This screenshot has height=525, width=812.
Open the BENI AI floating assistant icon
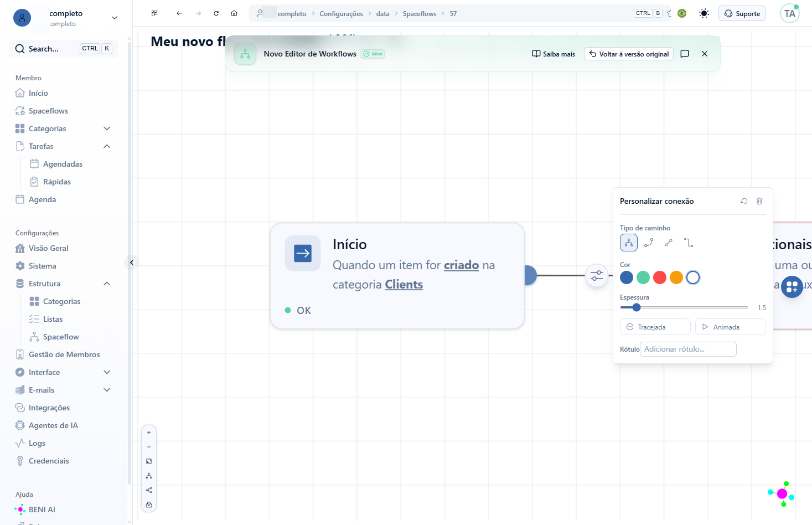[781, 493]
